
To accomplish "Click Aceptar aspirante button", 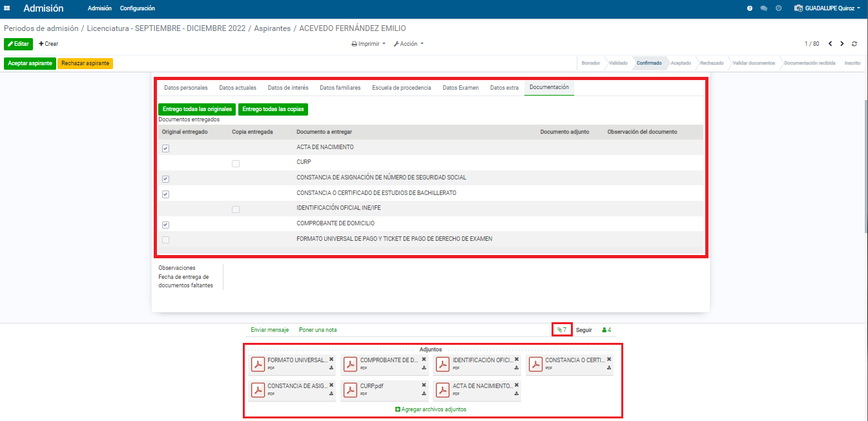I will (x=30, y=63).
